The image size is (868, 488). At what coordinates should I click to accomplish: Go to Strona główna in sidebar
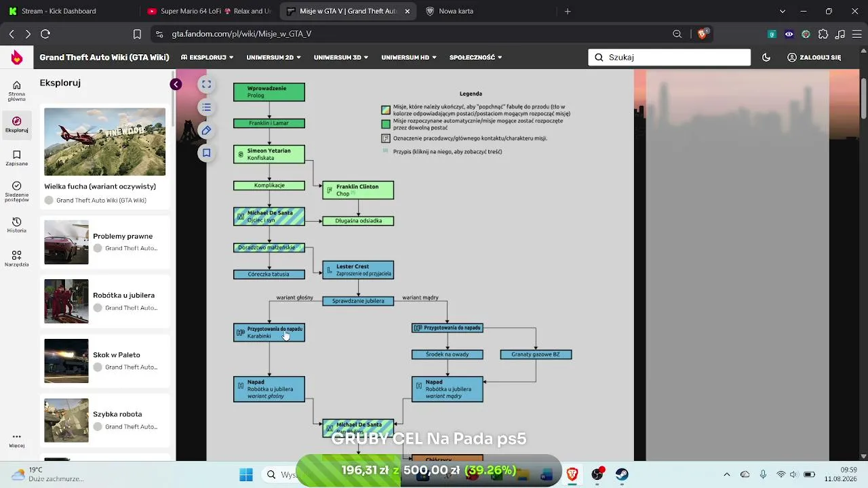pos(17,91)
